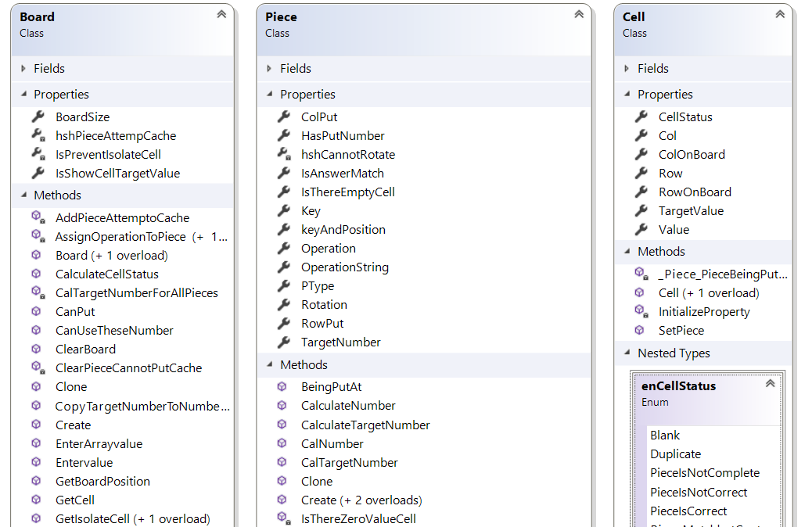Click the hshCannotRotate private property icon
Image resolution: width=812 pixels, height=527 pixels.
pyautogui.click(x=283, y=154)
